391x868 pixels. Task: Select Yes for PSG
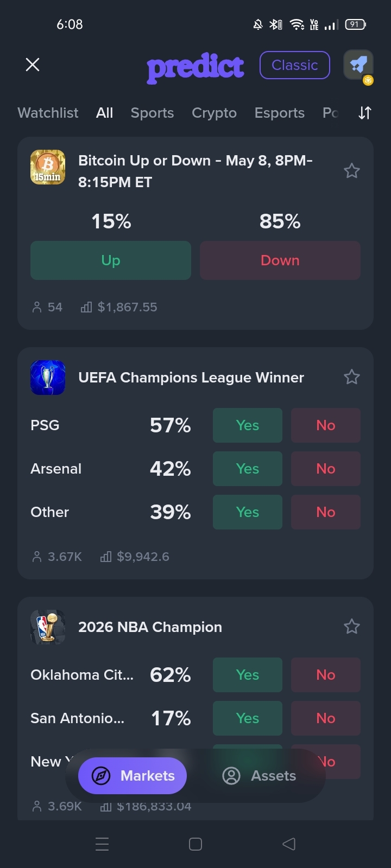coord(248,425)
